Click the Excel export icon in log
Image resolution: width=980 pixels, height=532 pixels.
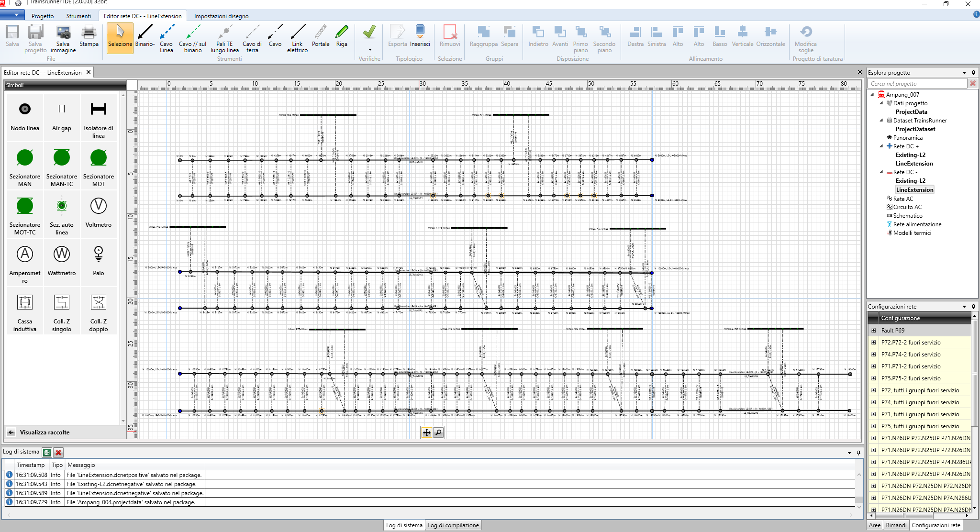pyautogui.click(x=47, y=452)
